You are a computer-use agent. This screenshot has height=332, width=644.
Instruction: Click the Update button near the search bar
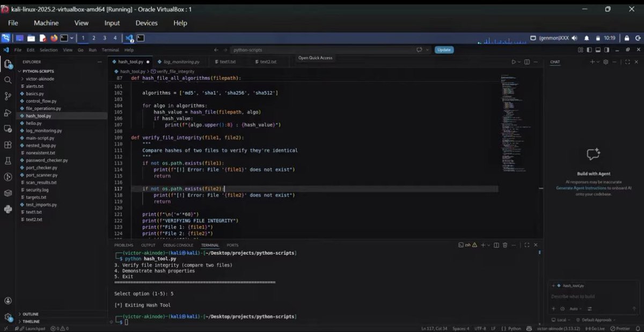click(x=444, y=49)
